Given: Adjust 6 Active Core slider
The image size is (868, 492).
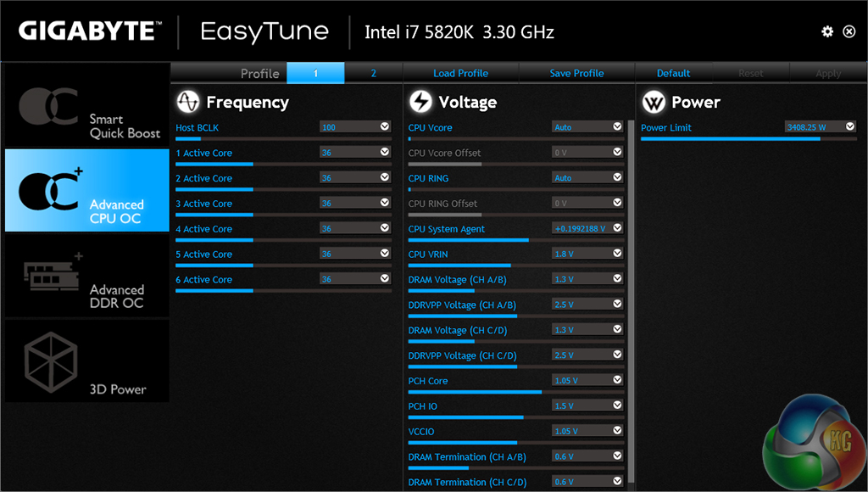Looking at the screenshot, I should 283,291.
